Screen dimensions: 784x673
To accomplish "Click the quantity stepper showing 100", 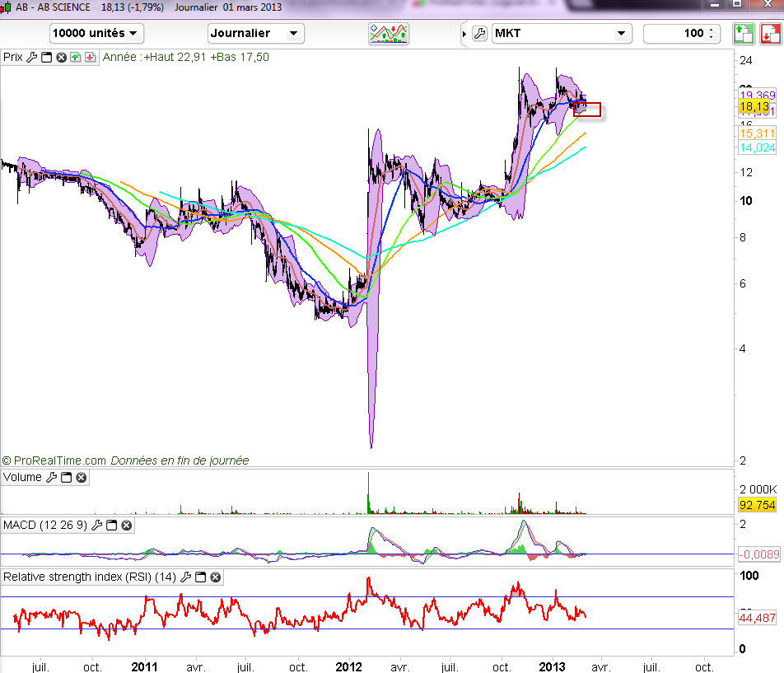I will point(713,34).
